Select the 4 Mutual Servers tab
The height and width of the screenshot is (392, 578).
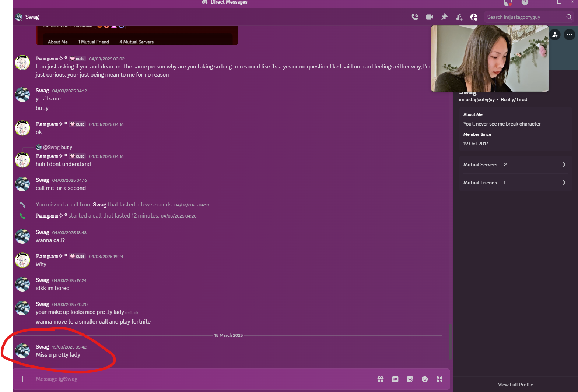[137, 42]
